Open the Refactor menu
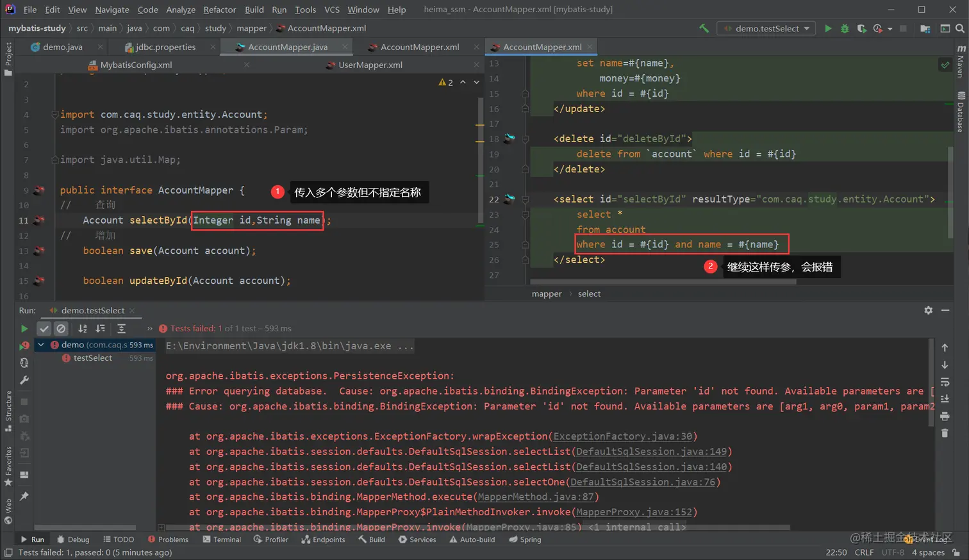Image resolution: width=969 pixels, height=560 pixels. (x=220, y=10)
